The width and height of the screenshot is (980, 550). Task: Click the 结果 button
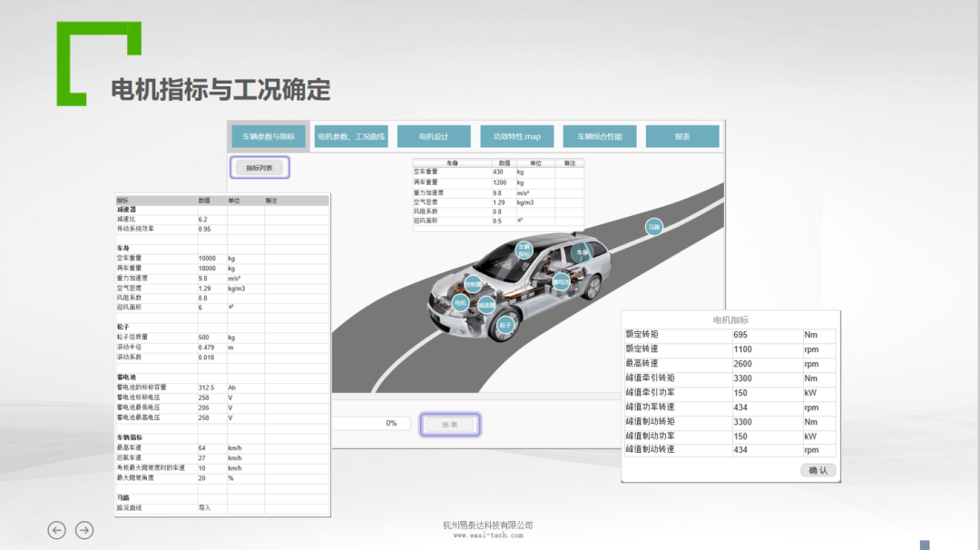pyautogui.click(x=450, y=425)
